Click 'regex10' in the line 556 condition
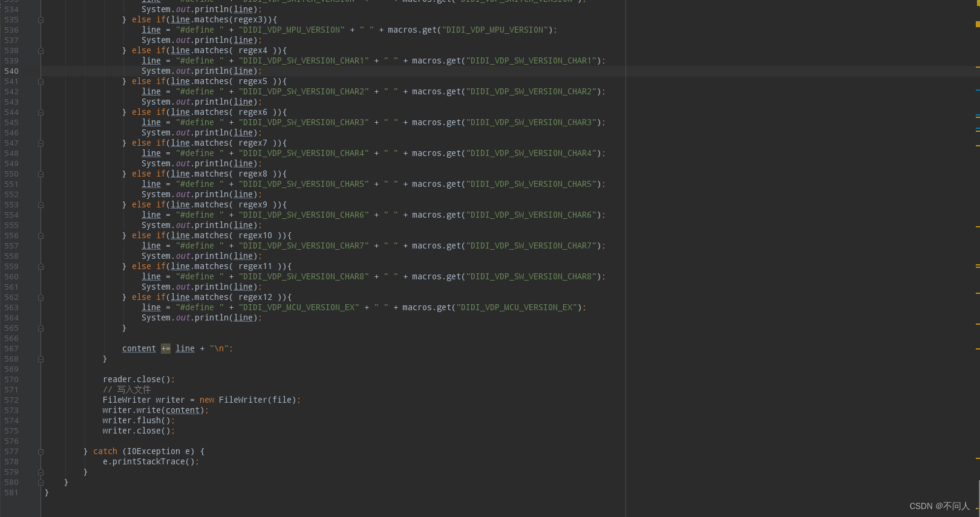 tap(255, 236)
